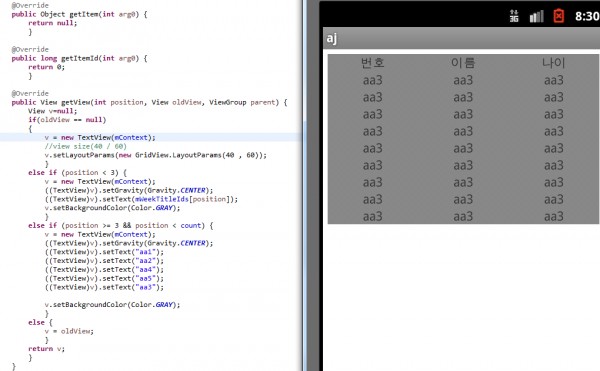600x371 pixels.
Task: Click the 'public long getItemId' method declaration
Action: (79, 58)
